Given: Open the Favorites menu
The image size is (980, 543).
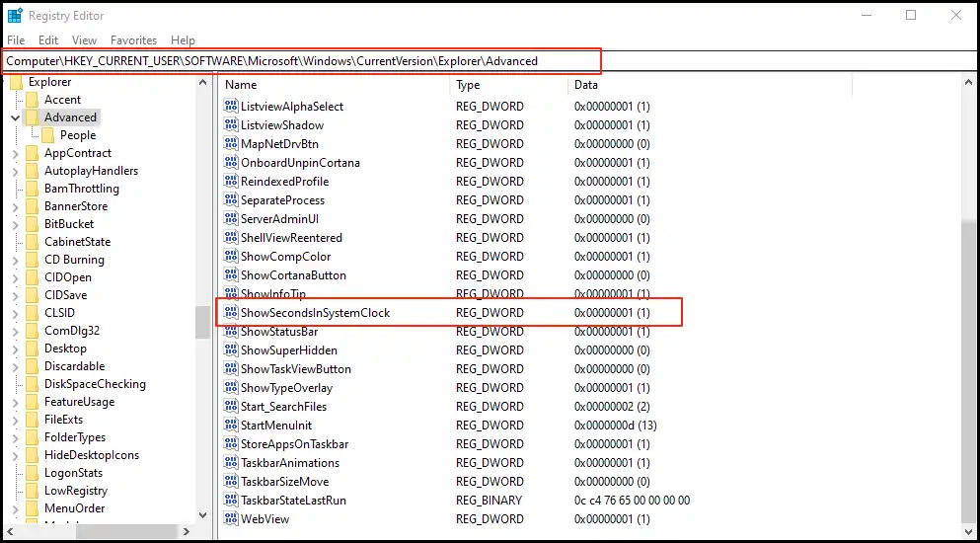Looking at the screenshot, I should [134, 40].
